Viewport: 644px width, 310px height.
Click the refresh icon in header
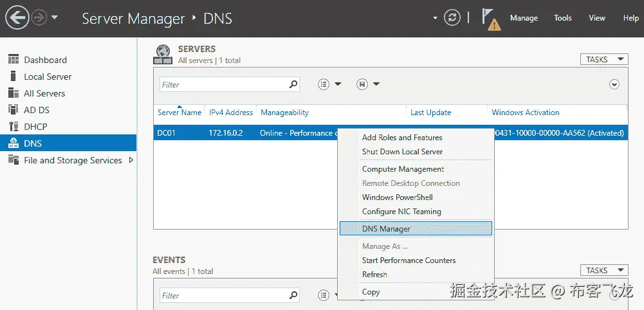(x=452, y=18)
